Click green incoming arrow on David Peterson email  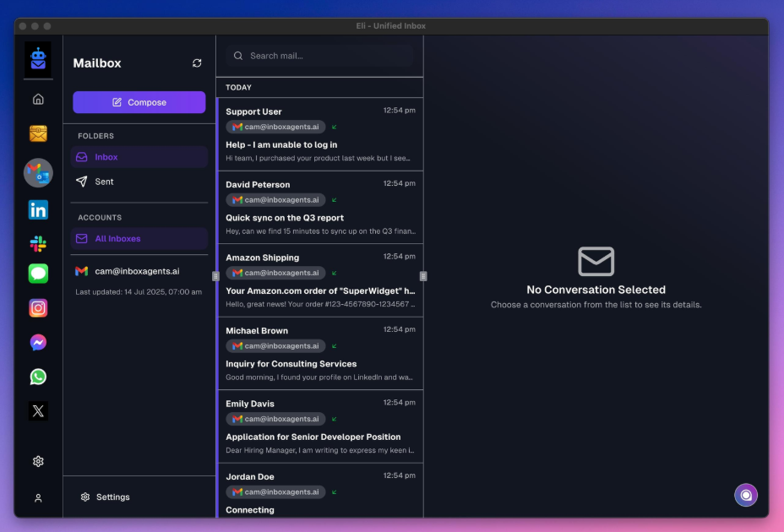334,200
